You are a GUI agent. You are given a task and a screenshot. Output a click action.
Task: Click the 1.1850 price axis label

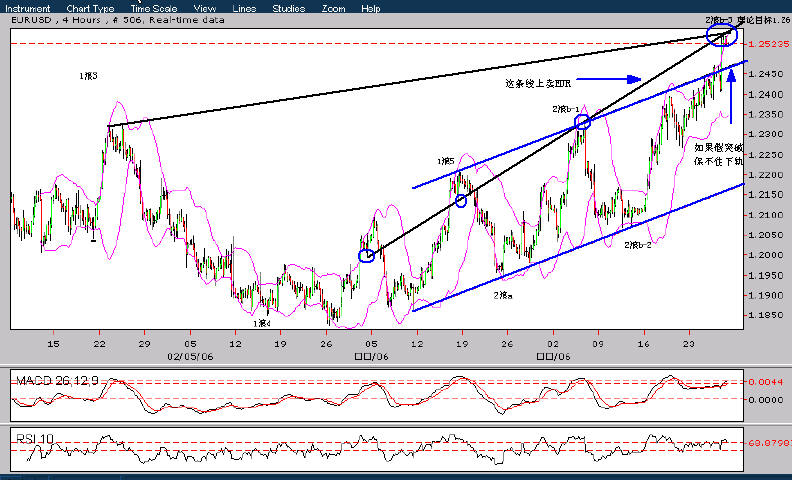tap(765, 315)
